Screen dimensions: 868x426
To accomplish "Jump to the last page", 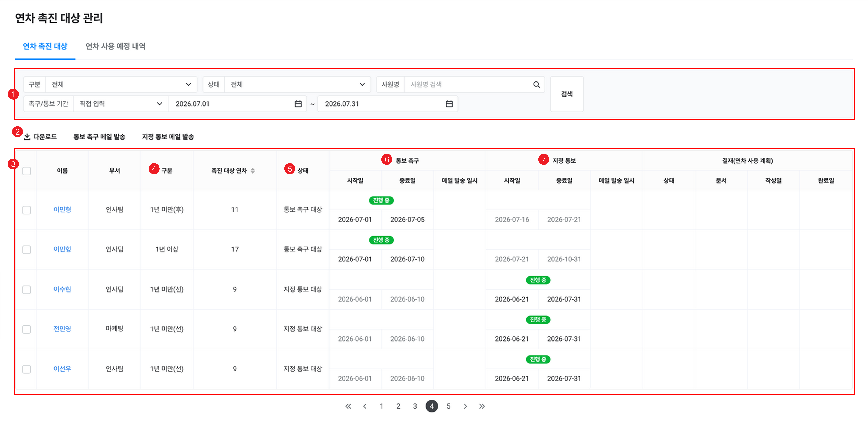I will tap(482, 406).
